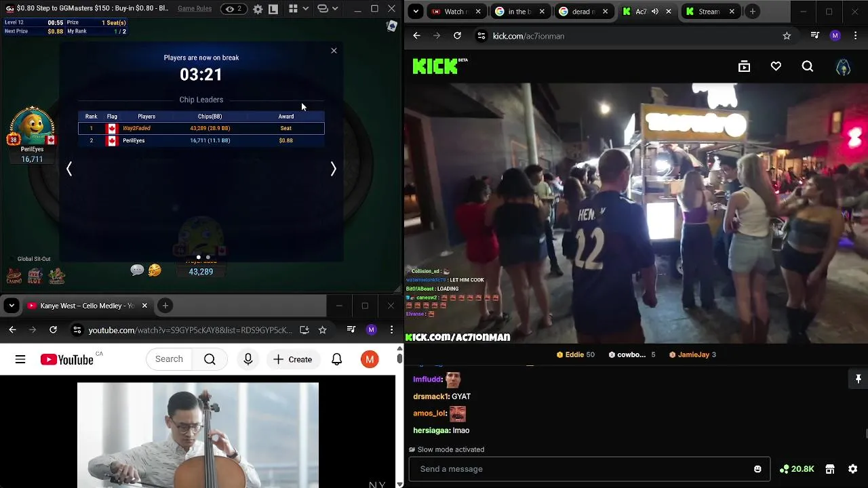
Task: Switch to the 'derad' Google tab
Action: pos(583,12)
